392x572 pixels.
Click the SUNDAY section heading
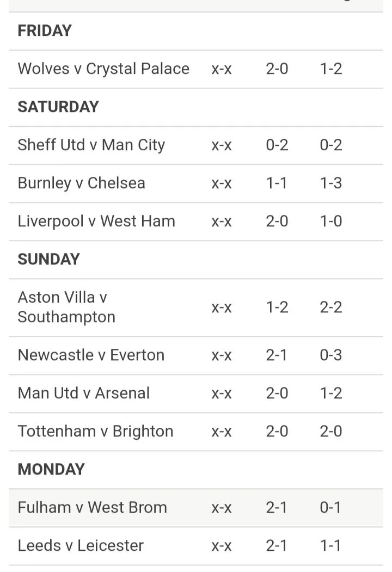coord(48,260)
